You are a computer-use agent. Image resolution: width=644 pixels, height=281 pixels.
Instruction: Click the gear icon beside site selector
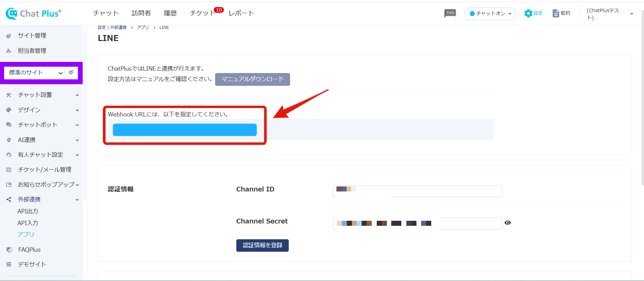[x=71, y=72]
